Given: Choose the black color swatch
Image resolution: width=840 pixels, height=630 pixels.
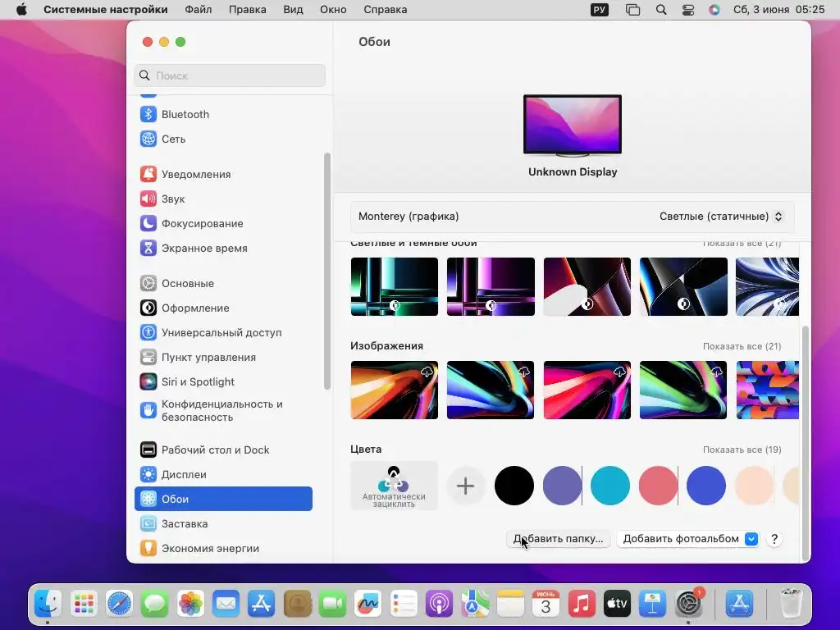Looking at the screenshot, I should (x=514, y=486).
